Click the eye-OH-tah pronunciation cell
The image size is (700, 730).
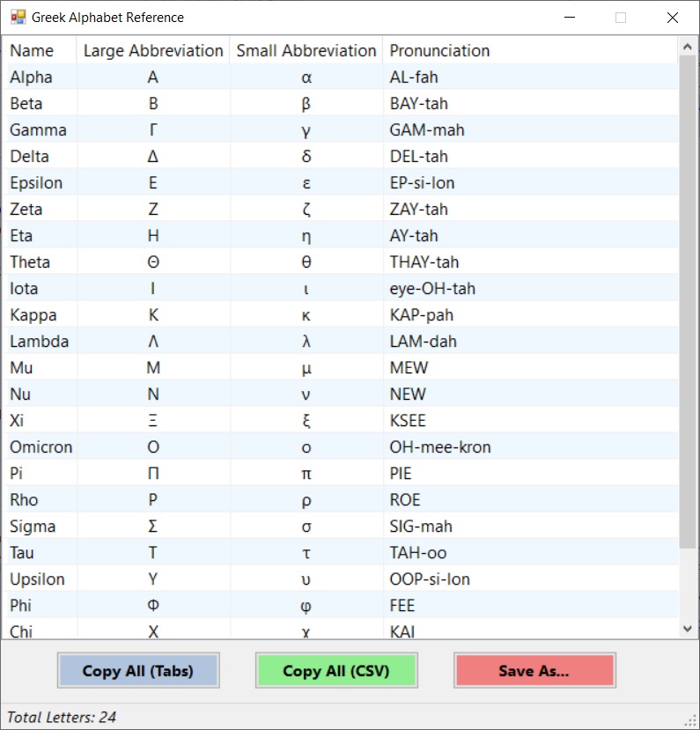click(432, 289)
